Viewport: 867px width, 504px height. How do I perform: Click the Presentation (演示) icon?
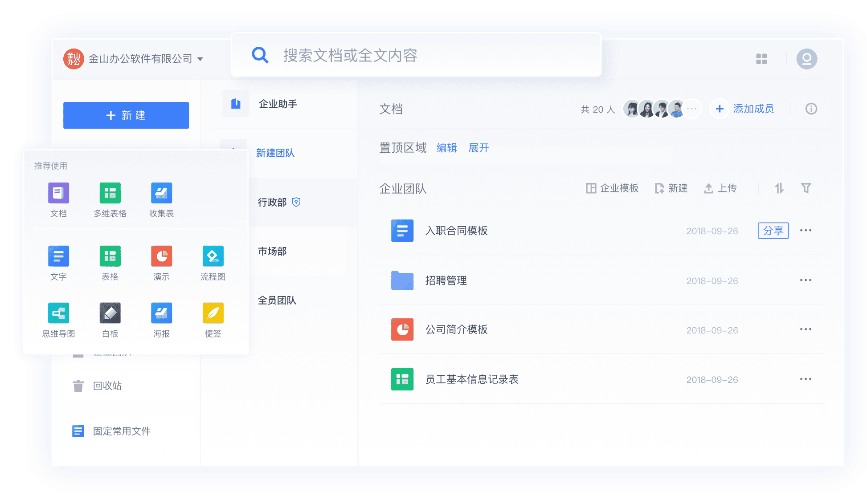[161, 256]
